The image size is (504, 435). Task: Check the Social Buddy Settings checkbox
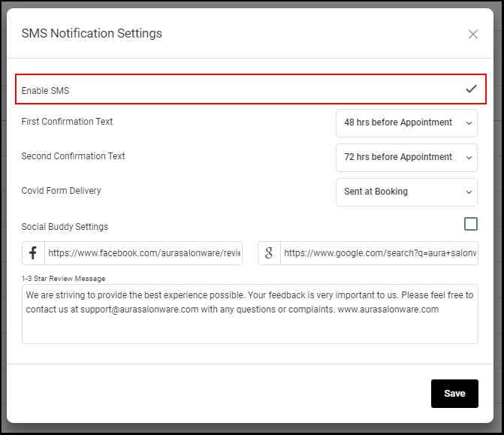(x=470, y=224)
